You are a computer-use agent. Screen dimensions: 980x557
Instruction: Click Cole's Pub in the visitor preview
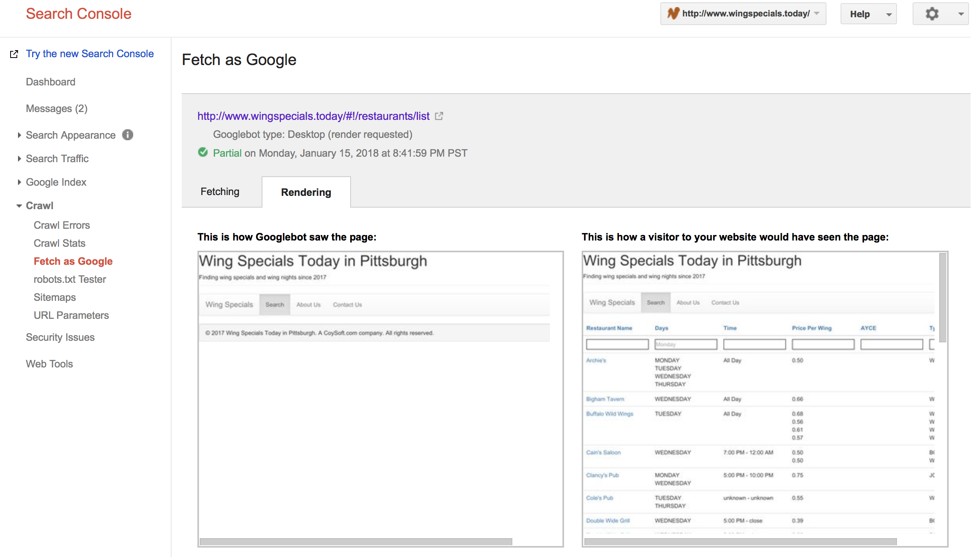click(x=600, y=498)
